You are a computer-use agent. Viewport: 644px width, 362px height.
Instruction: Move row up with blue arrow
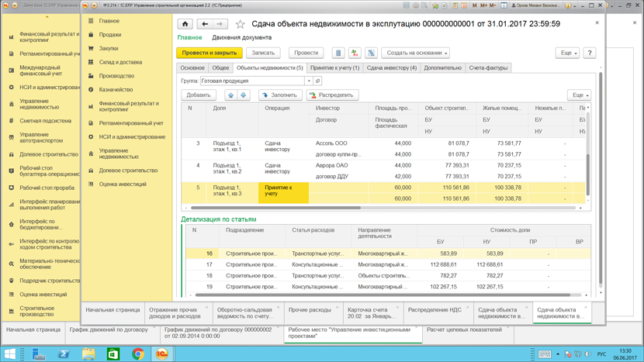click(x=230, y=95)
